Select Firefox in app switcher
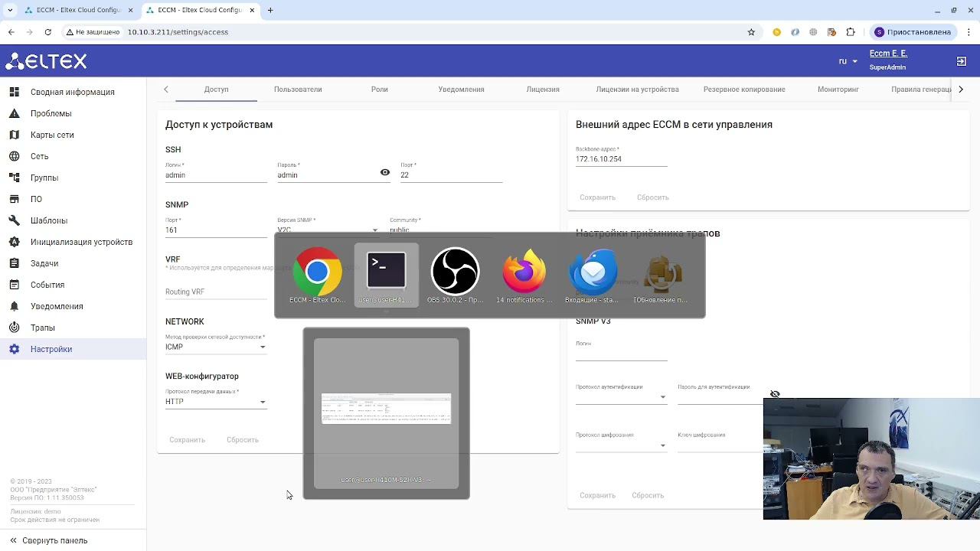 [x=524, y=275]
